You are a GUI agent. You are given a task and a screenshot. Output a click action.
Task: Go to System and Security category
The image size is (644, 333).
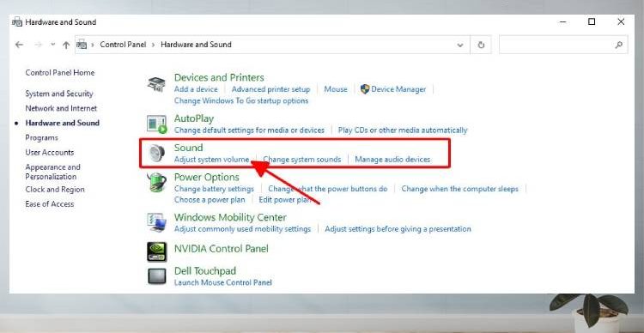click(58, 94)
